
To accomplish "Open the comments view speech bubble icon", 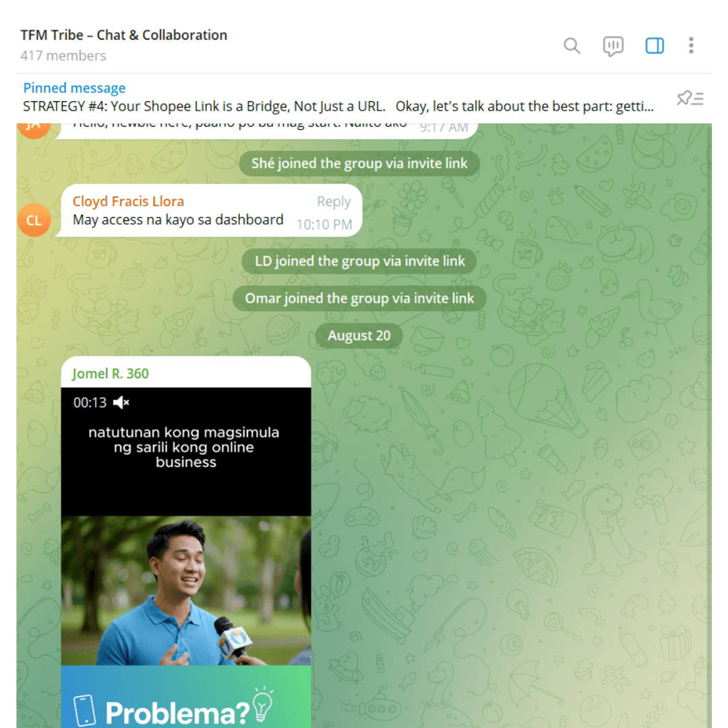I will click(613, 46).
